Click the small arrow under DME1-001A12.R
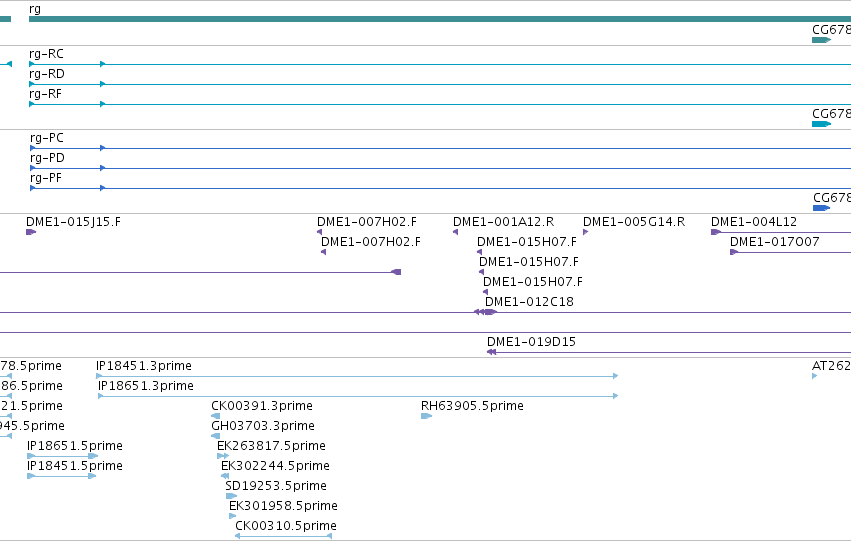Screen dimensions: 851x541 tap(455, 232)
